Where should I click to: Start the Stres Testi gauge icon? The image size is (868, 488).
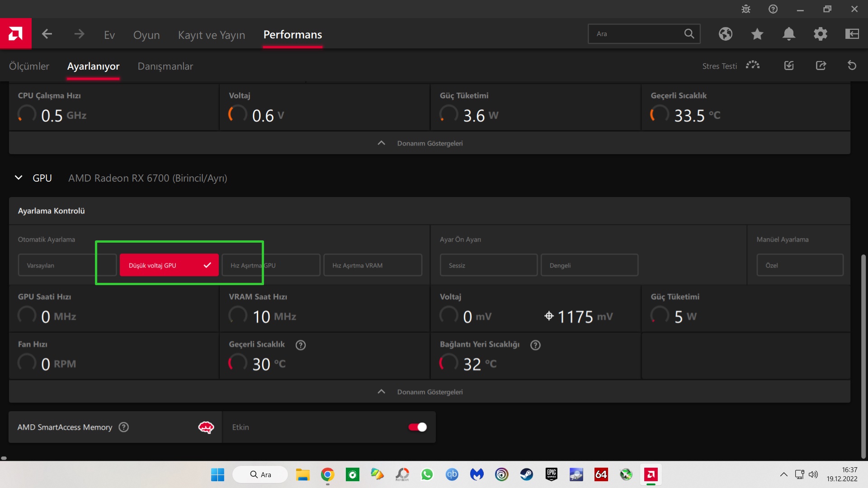tap(753, 66)
